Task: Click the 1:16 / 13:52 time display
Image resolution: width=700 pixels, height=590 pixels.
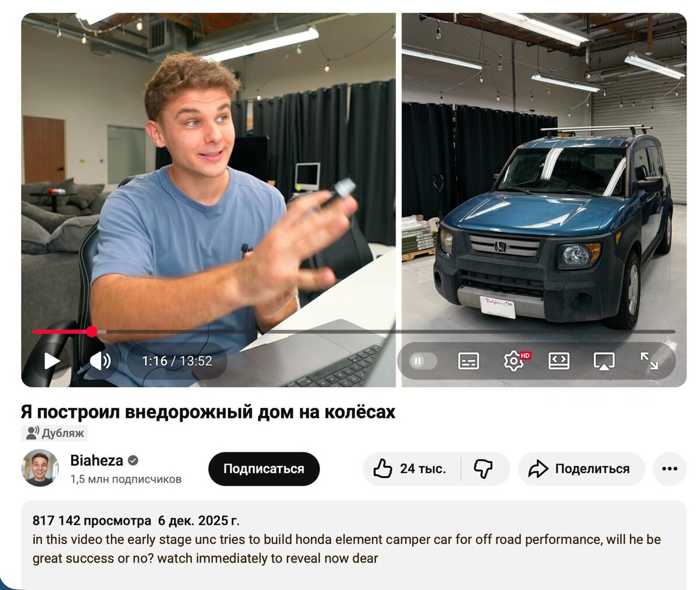Action: (177, 361)
